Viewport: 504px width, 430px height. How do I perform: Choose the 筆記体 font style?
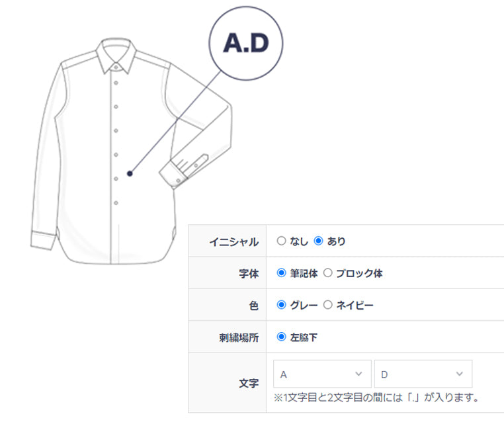(x=282, y=273)
